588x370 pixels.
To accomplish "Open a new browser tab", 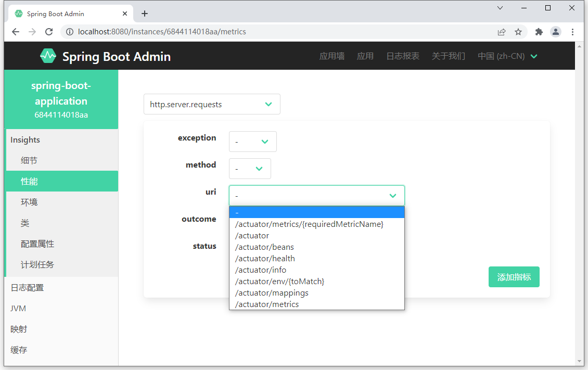I will (x=145, y=14).
